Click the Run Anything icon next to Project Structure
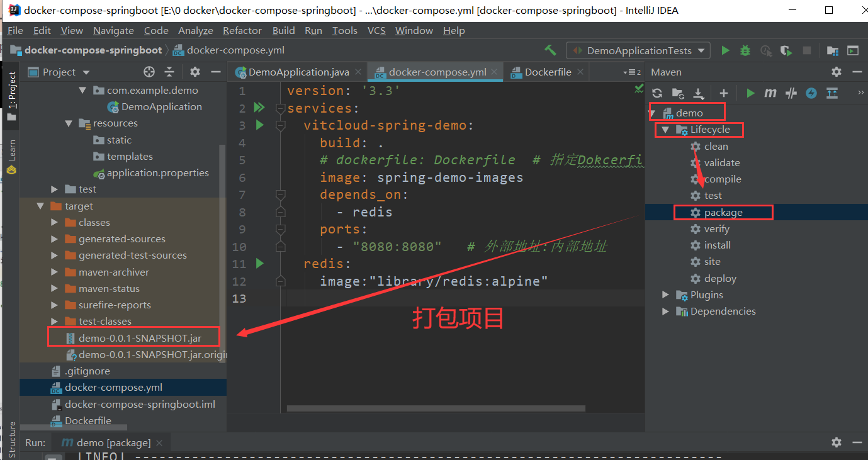The height and width of the screenshot is (460, 868). pos(852,50)
